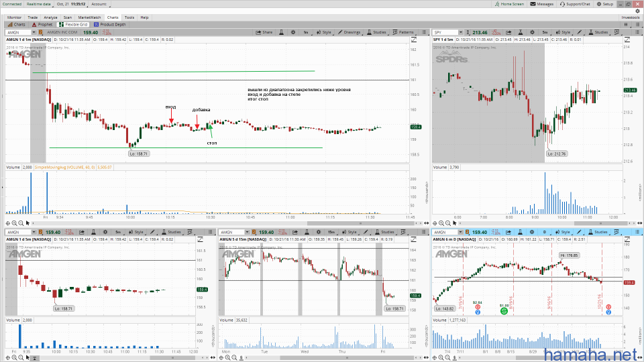Open the Monitor tab
The image size is (644, 362).
(14, 17)
